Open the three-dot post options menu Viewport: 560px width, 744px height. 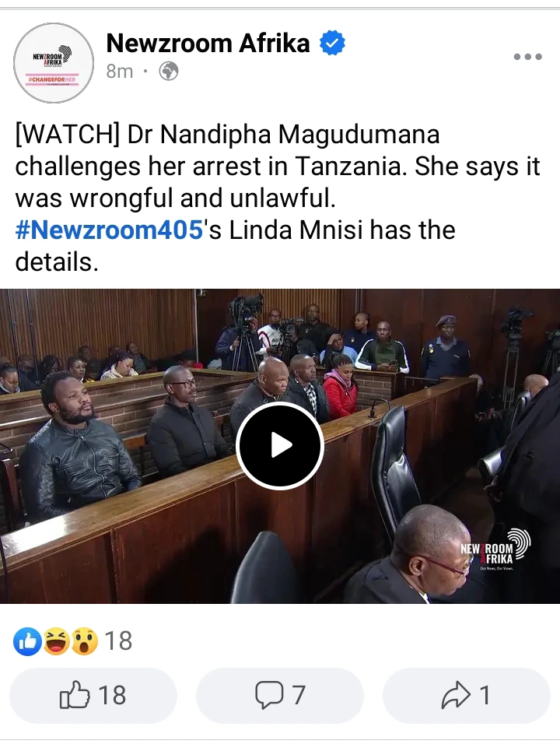point(528,57)
